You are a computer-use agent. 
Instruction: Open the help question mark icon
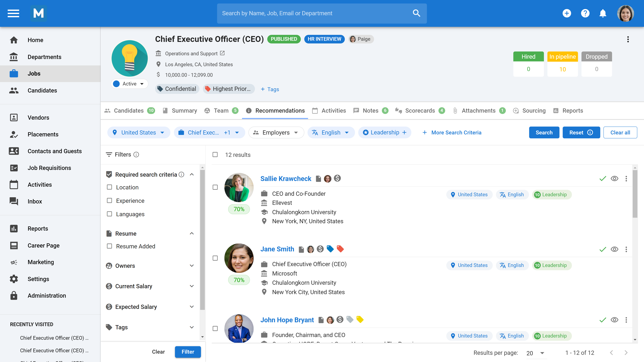[585, 13]
